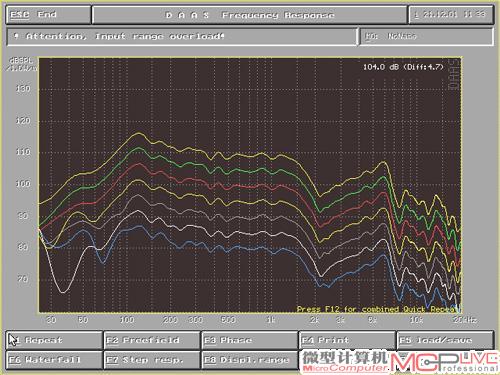Click the NoName label field
500x375 pixels.
pyautogui.click(x=426, y=36)
